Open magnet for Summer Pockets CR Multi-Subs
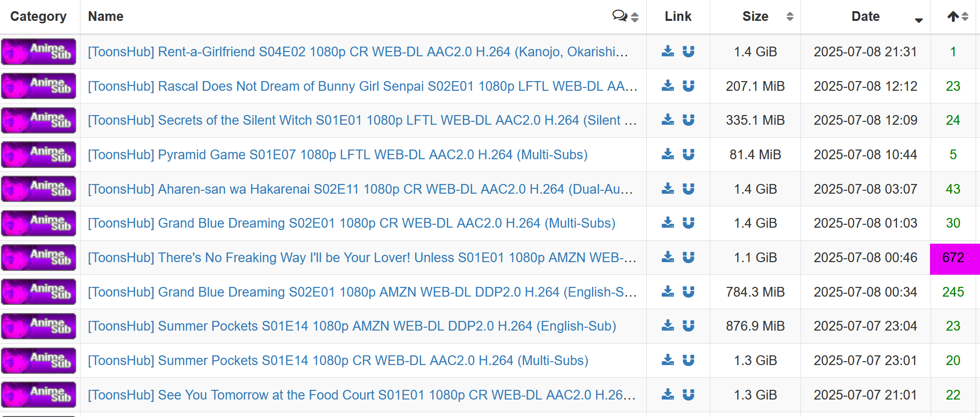 (688, 360)
